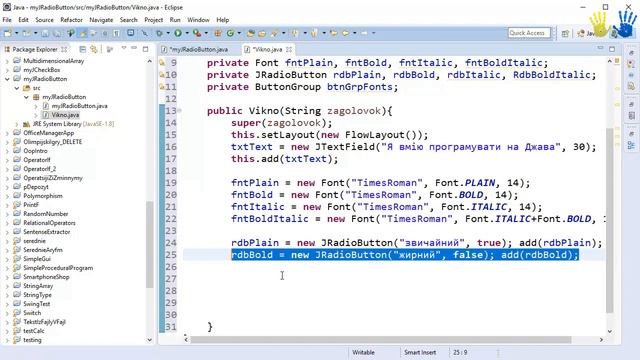Click the New wizard toolbar icon

(8, 33)
